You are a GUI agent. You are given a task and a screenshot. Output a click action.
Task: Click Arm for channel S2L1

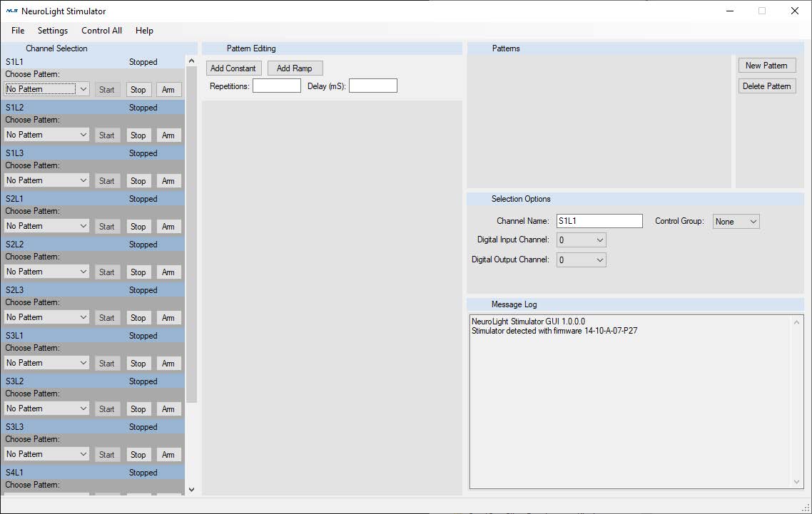click(x=168, y=226)
